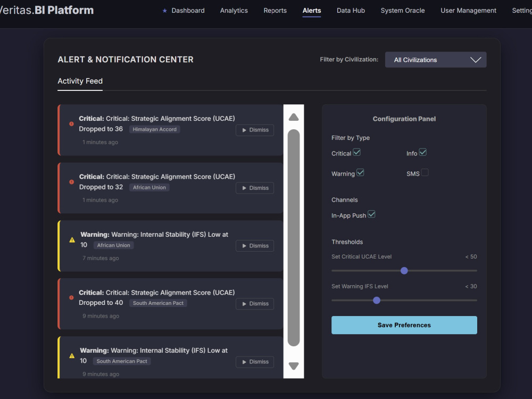
Task: Click warning triangle on South American Pact IFS alert
Action: point(72,356)
